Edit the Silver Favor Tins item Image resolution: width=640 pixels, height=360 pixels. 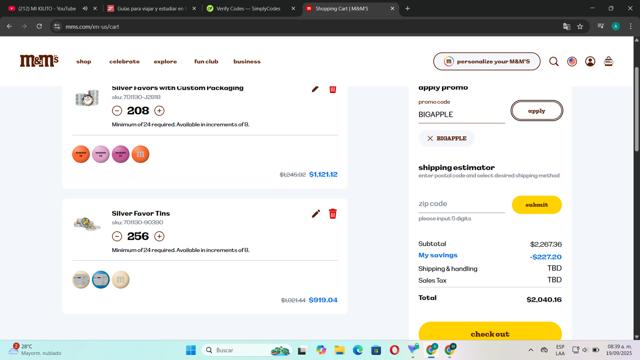click(x=316, y=213)
